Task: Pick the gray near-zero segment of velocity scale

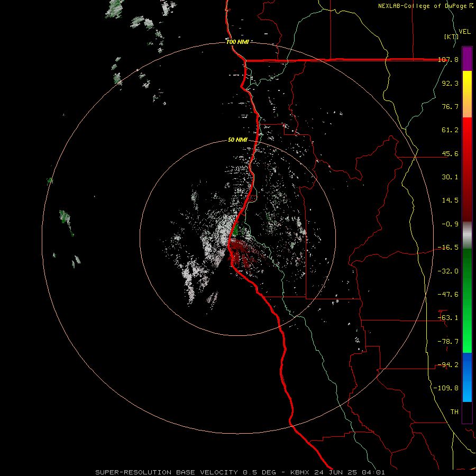Action: tap(467, 235)
